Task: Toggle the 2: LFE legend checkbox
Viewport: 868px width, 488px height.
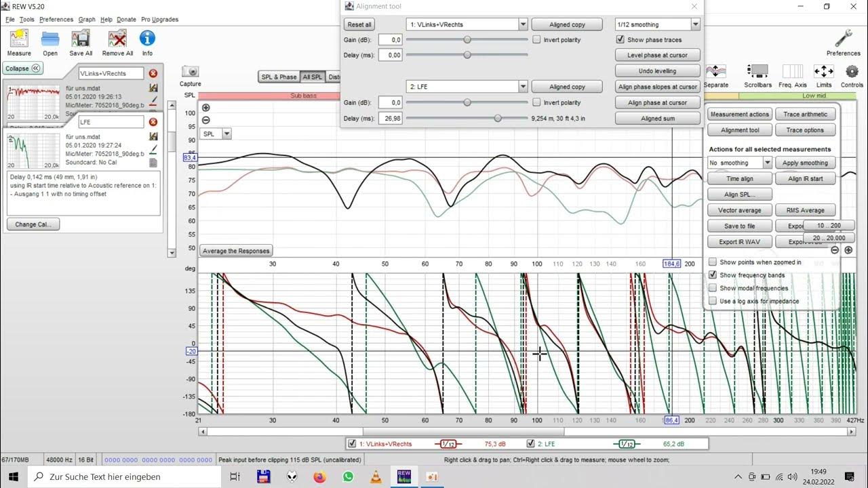Action: pos(531,444)
